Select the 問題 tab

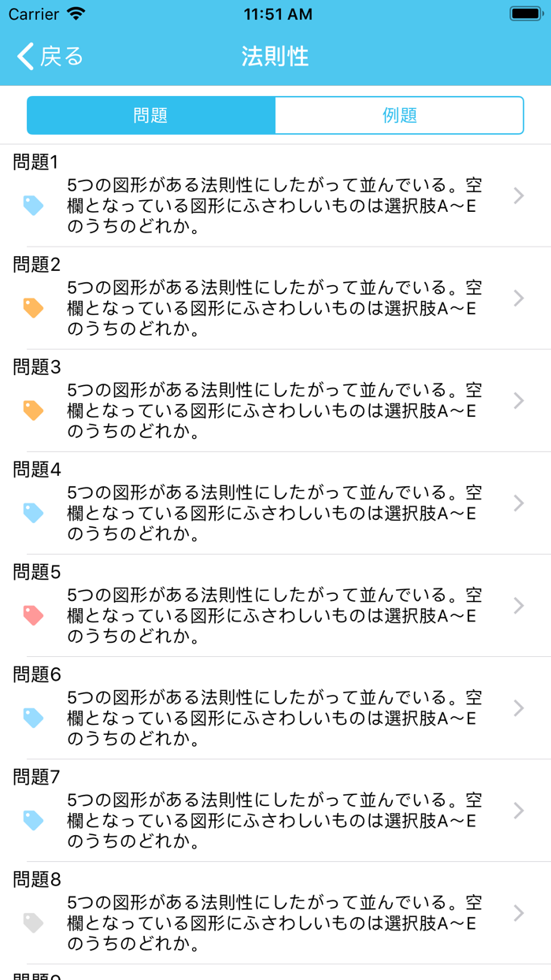click(150, 115)
